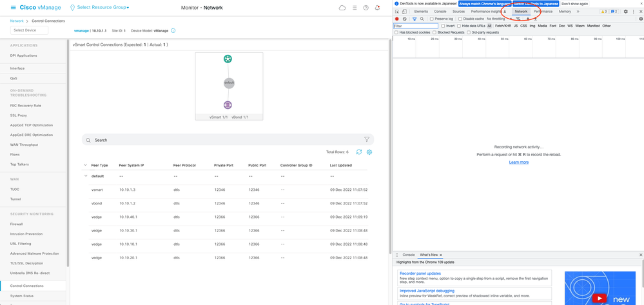Open DevTools three-dot customize menu
Screen dimensions: 644x305
(633, 12)
